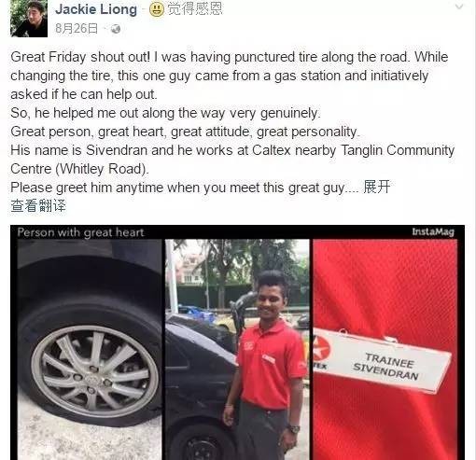Click the 8月26日 post date
Viewport: 476px width, 460px height.
77,29
